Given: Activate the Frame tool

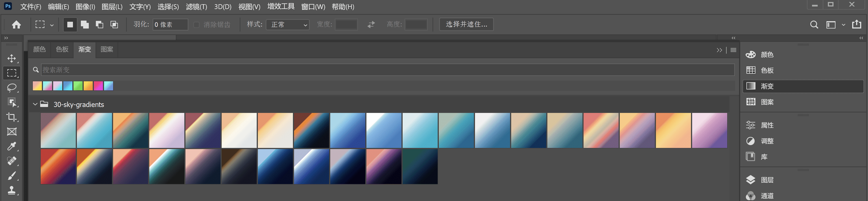Looking at the screenshot, I should pyautogui.click(x=12, y=132).
